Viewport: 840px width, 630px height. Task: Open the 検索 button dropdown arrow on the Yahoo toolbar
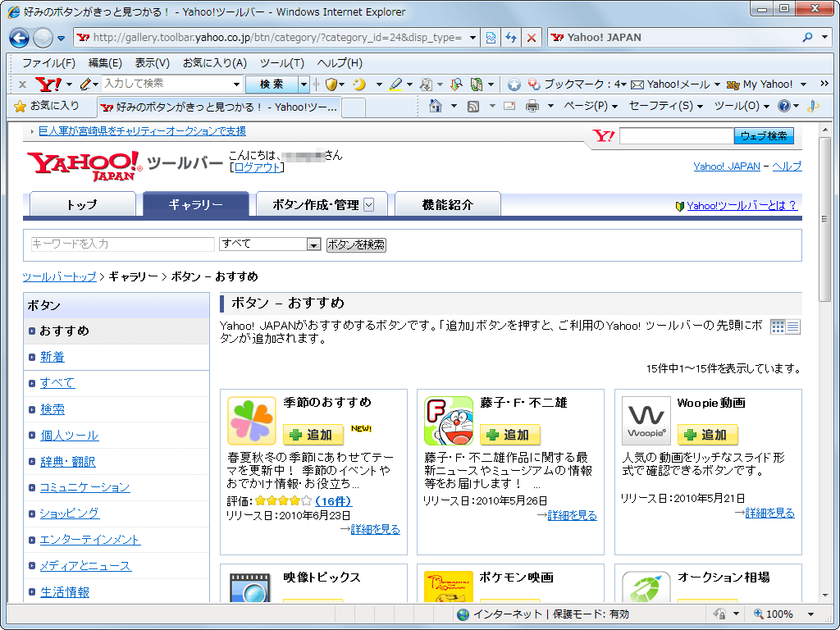(x=304, y=84)
